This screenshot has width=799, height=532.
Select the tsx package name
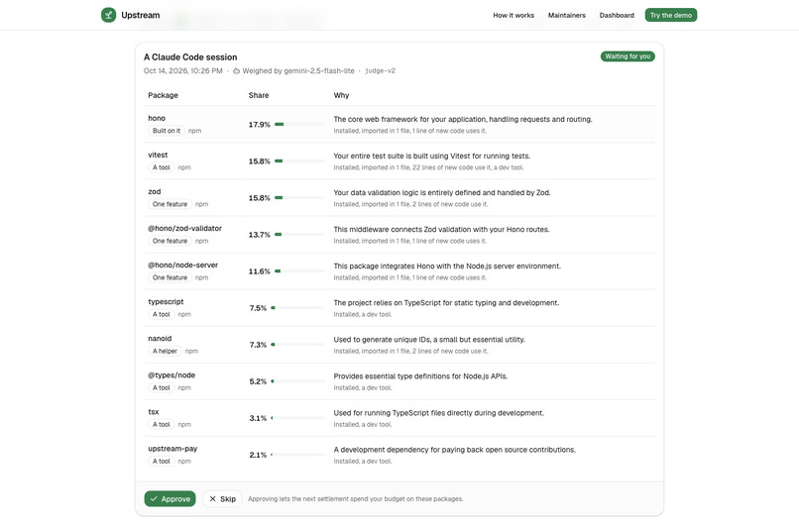click(154, 411)
